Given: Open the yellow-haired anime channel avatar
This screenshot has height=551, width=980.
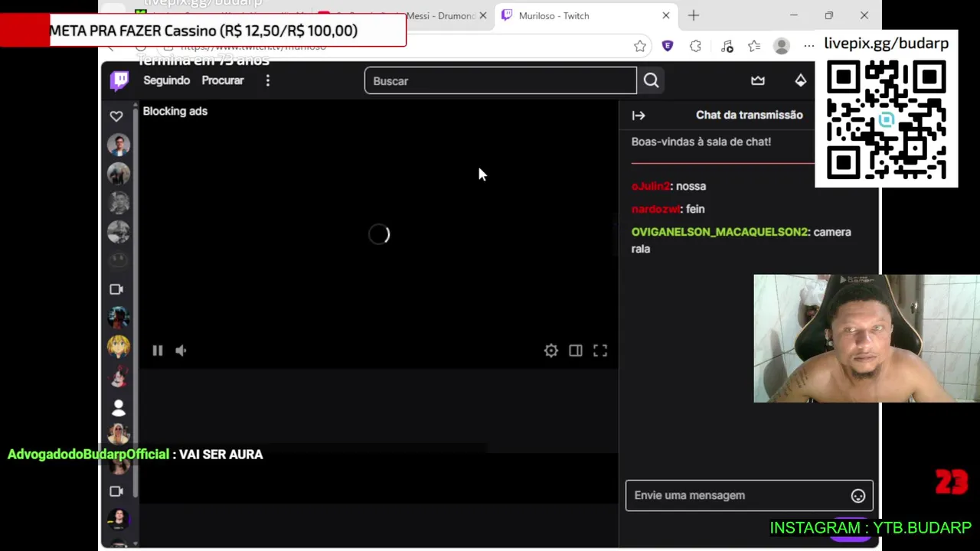Looking at the screenshot, I should point(119,347).
